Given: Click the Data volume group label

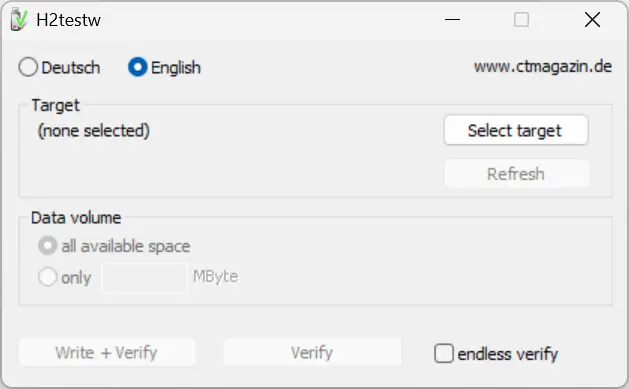Looking at the screenshot, I should point(76,218).
